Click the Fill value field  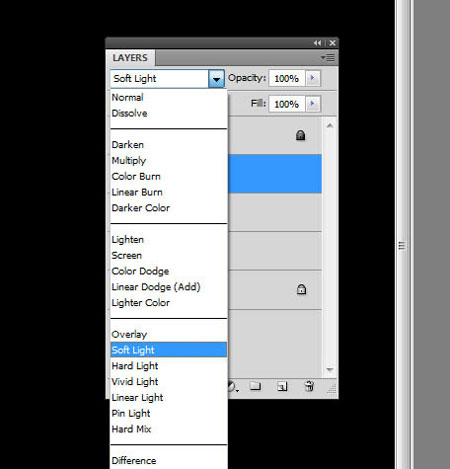pyautogui.click(x=287, y=104)
